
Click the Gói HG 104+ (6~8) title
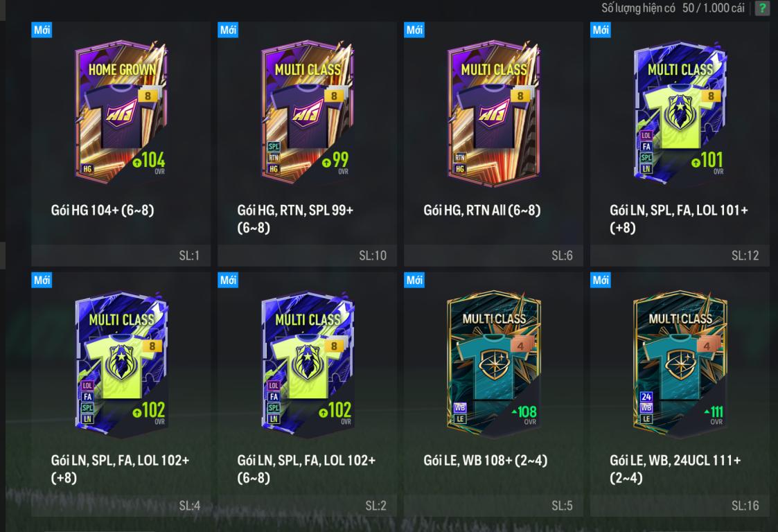[x=103, y=210]
